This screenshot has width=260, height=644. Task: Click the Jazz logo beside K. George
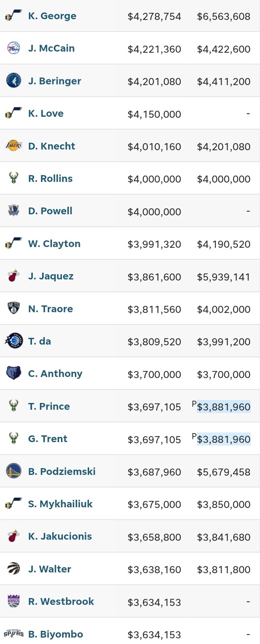pos(14,16)
